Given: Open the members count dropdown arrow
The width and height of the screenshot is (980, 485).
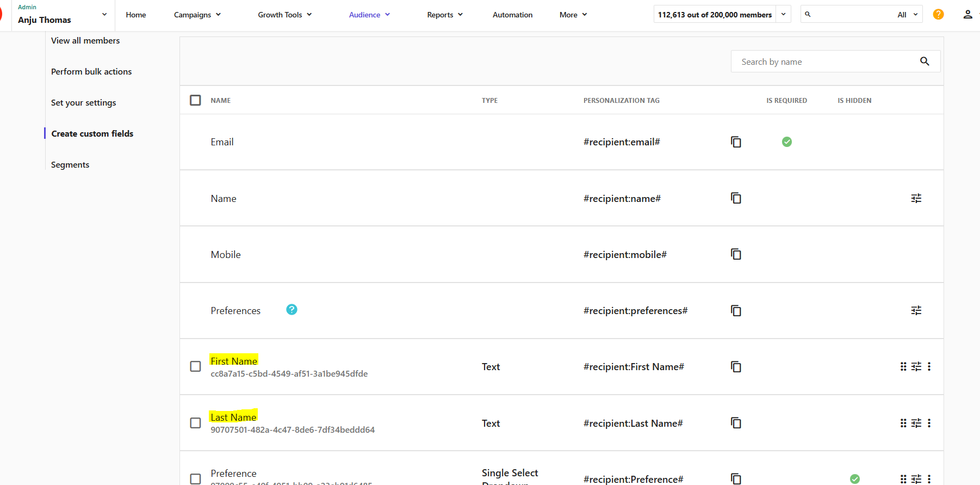Looking at the screenshot, I should coord(783,14).
